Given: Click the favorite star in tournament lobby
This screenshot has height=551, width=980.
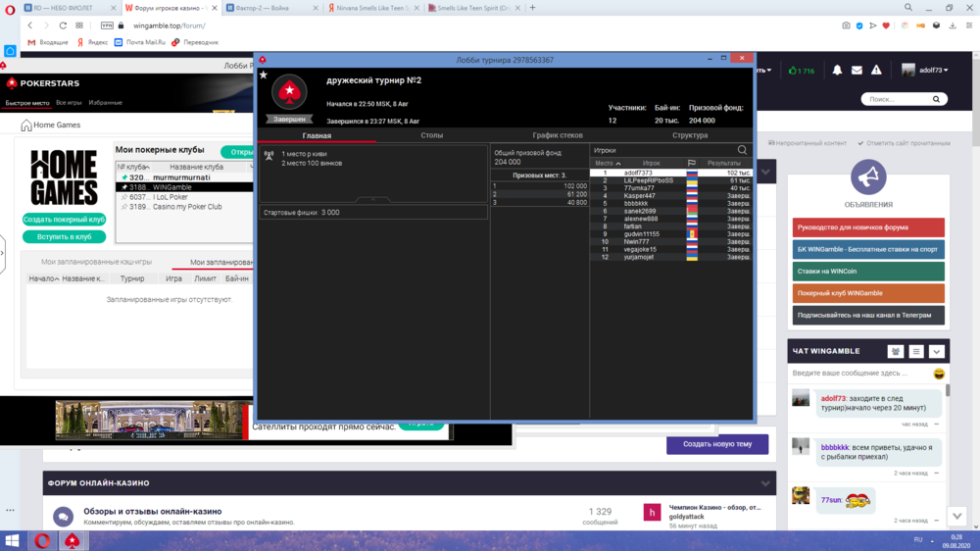Looking at the screenshot, I should point(263,75).
